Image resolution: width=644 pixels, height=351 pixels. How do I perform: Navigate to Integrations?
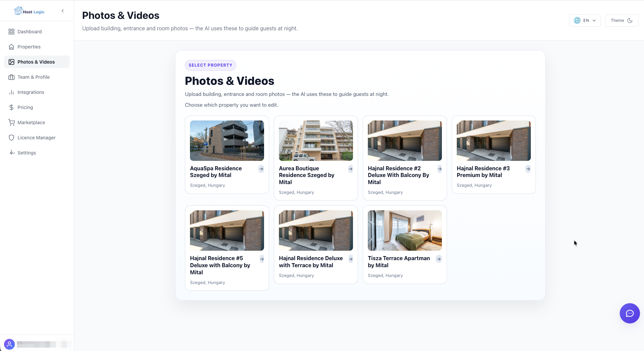pos(37,92)
